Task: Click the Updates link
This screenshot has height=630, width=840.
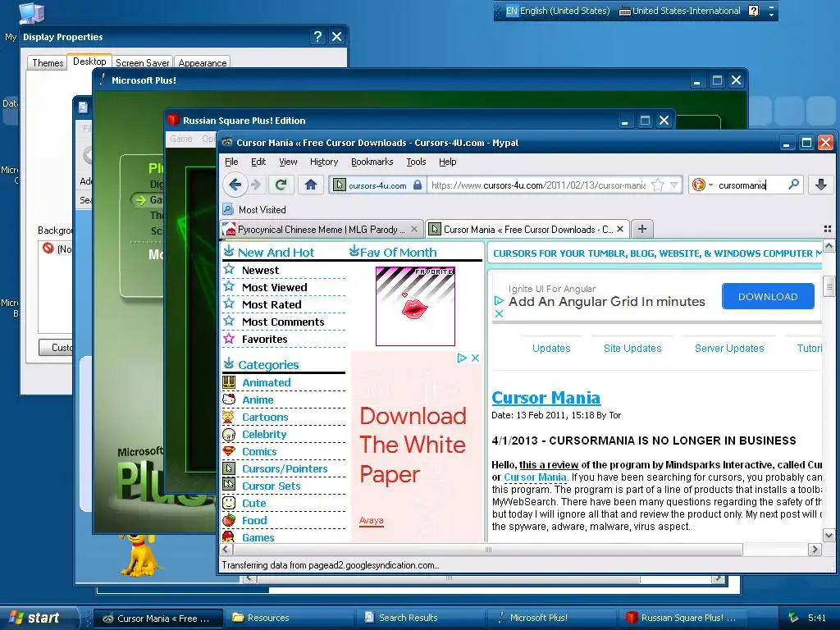Action: click(x=551, y=348)
